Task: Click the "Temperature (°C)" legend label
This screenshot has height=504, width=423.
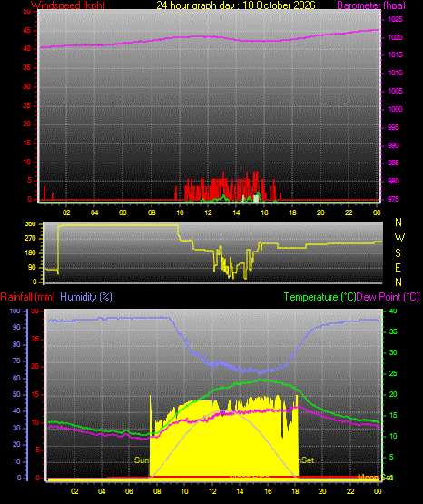Action: [x=320, y=297]
